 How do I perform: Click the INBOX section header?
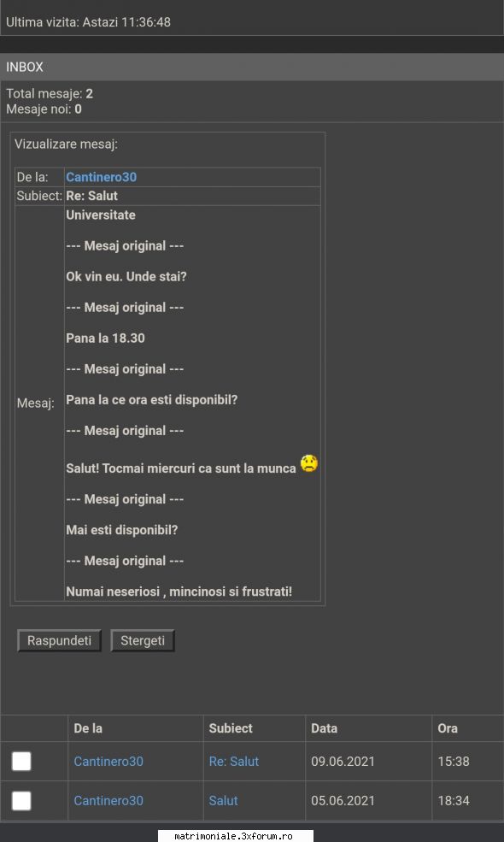252,68
